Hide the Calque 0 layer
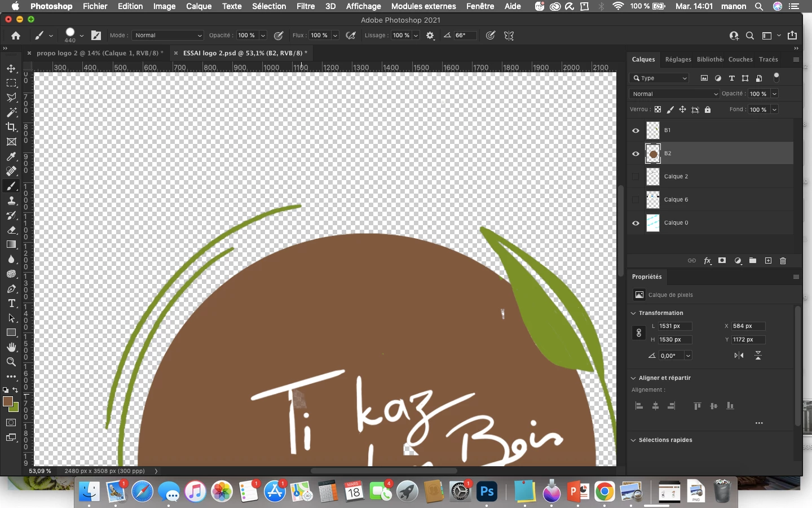The image size is (812, 508). pyautogui.click(x=636, y=223)
